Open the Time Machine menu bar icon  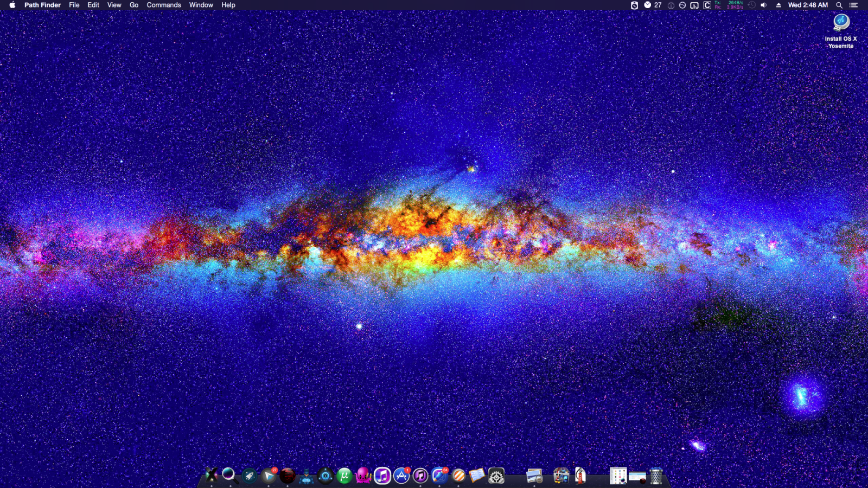(752, 5)
